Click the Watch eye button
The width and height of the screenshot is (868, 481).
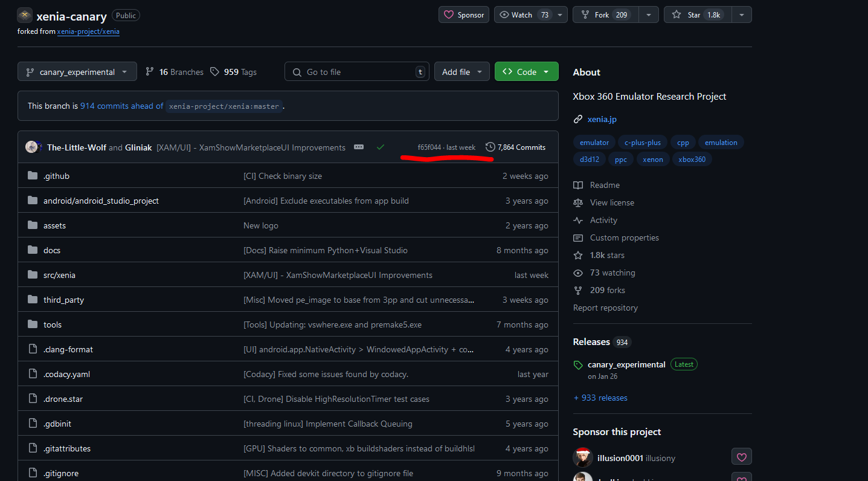(x=524, y=15)
